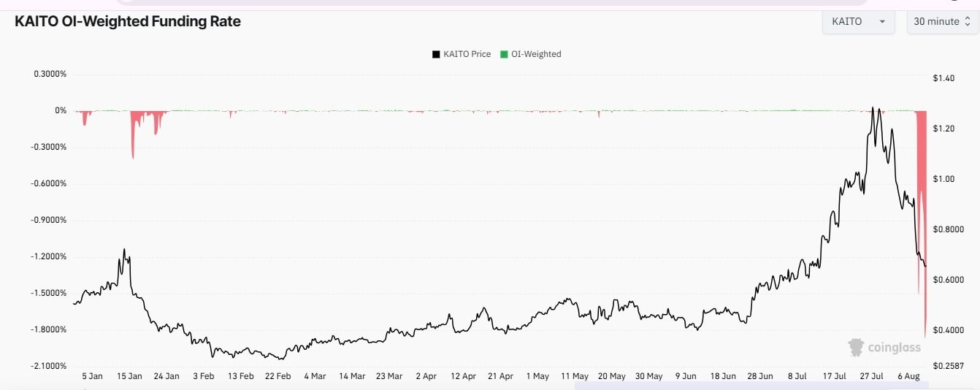Click the 30 May date label
Screen dimensions: 980x390
point(648,377)
